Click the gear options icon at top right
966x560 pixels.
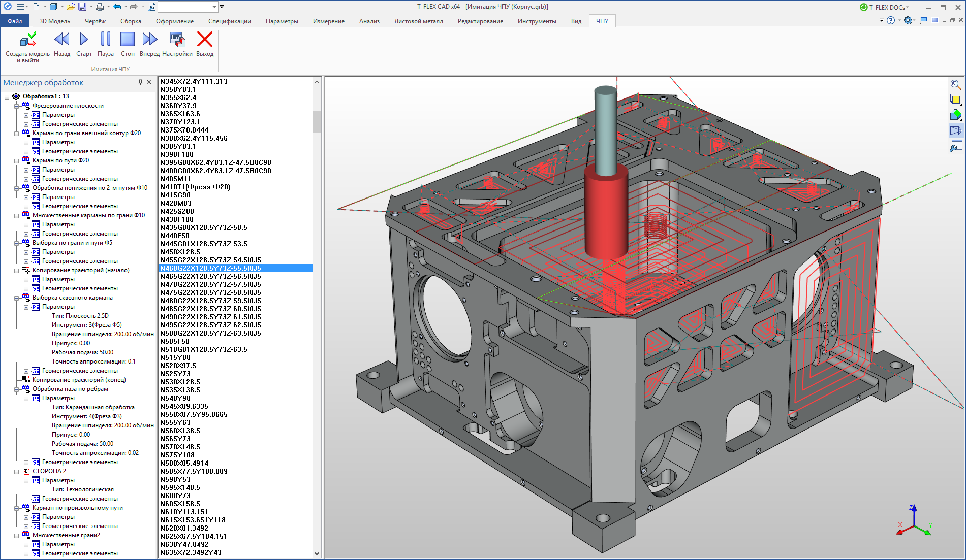point(908,20)
